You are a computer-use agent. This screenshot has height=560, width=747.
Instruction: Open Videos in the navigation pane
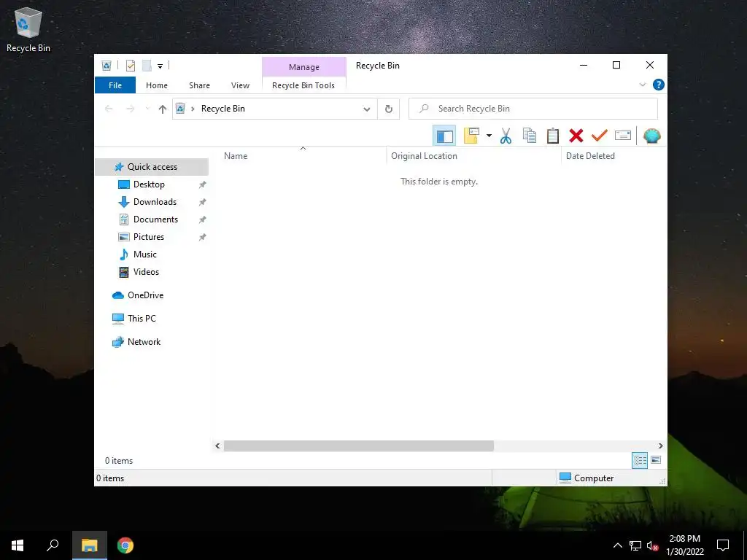(146, 272)
